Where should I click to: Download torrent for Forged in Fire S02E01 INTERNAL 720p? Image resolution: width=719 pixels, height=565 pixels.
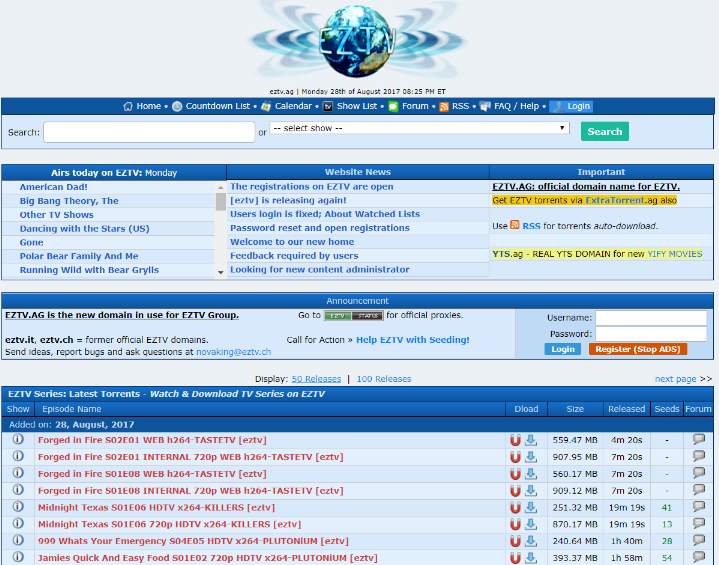tap(531, 457)
